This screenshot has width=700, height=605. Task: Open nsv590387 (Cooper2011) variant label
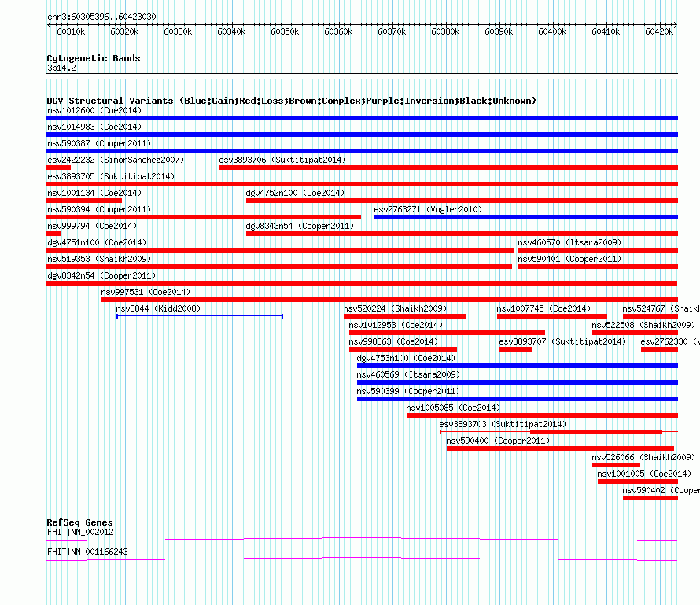(x=99, y=143)
